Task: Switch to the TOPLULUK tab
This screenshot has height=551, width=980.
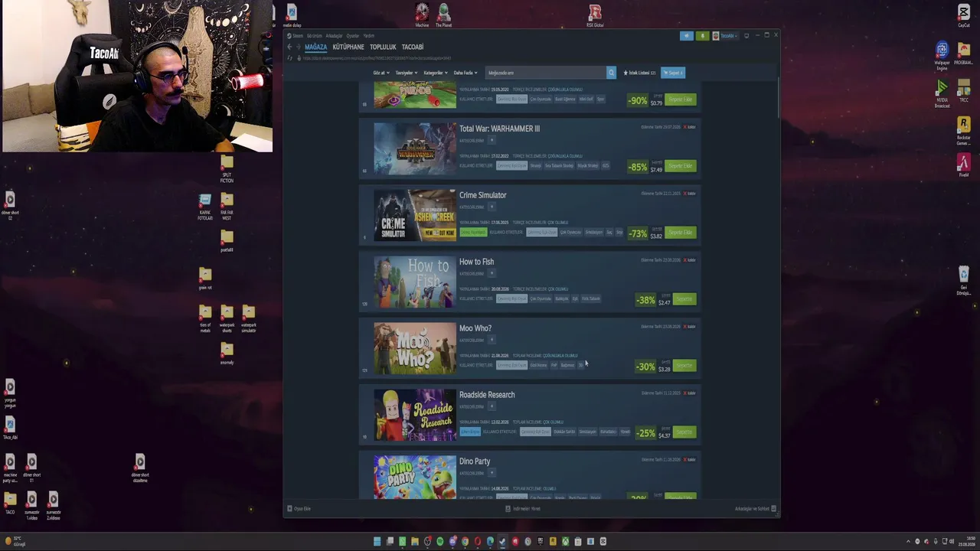Action: click(x=383, y=47)
